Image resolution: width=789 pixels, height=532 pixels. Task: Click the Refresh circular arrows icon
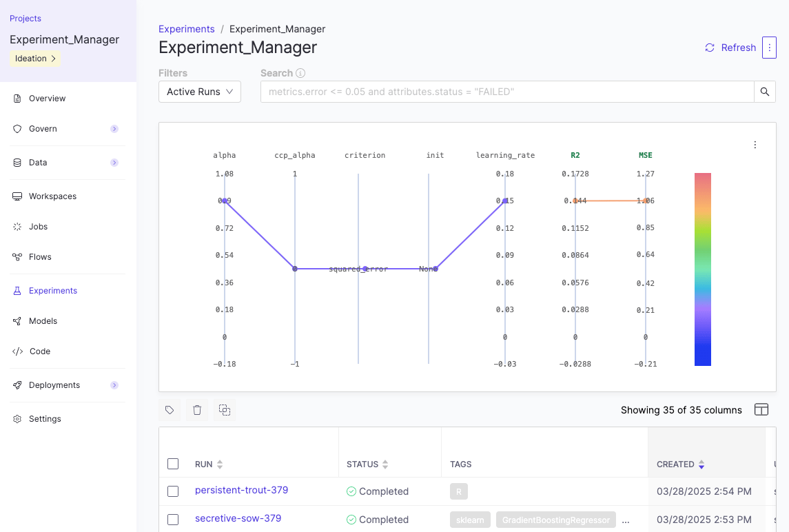tap(710, 48)
